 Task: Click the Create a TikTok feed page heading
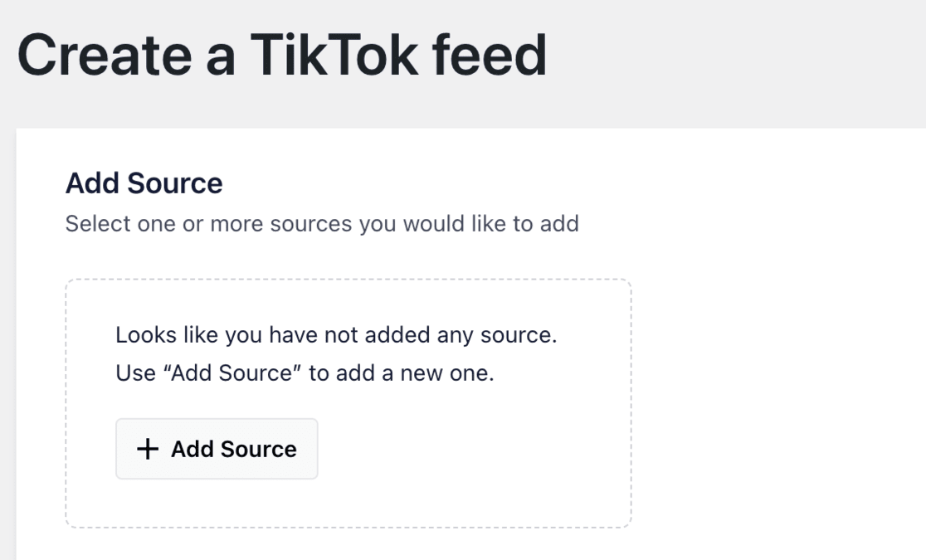(283, 53)
